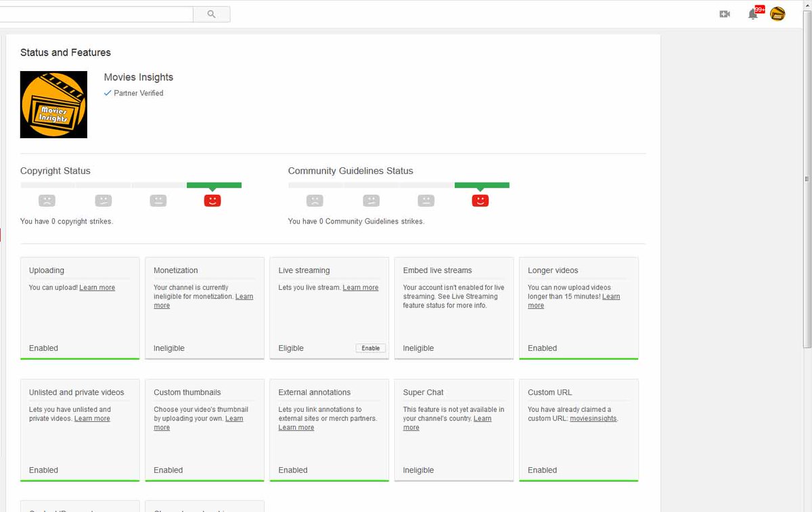Viewport: 812px width, 512px height.
Task: Open the notifications bell icon
Action: (752, 14)
